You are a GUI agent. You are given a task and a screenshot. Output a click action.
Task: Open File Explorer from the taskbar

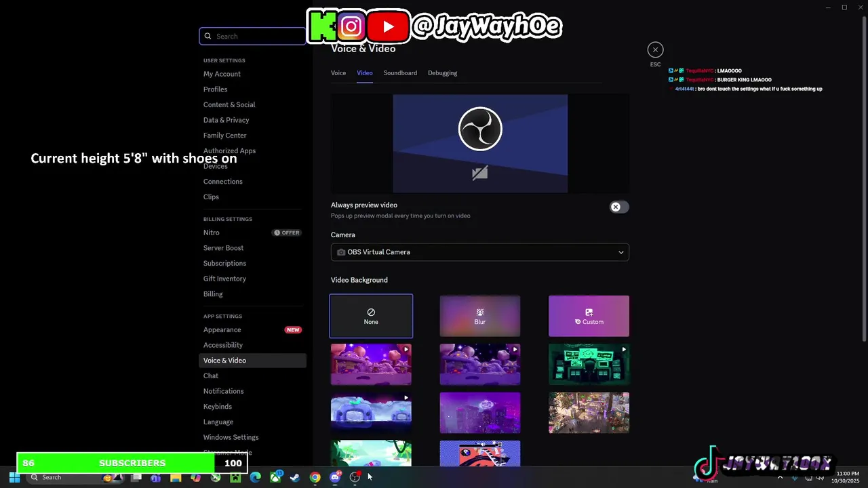[176, 478]
